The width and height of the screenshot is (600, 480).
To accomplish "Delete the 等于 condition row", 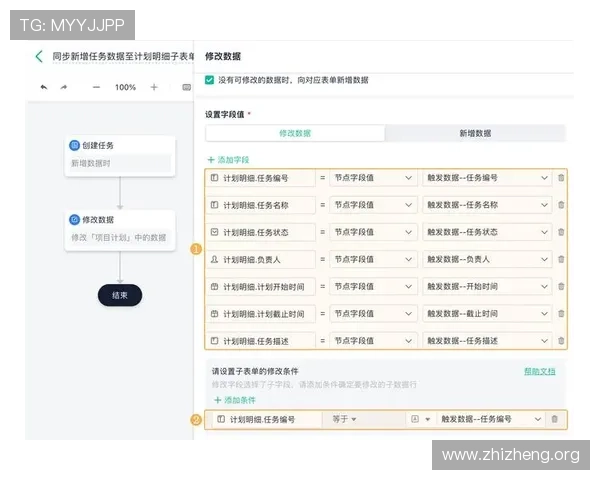I will coord(554,419).
